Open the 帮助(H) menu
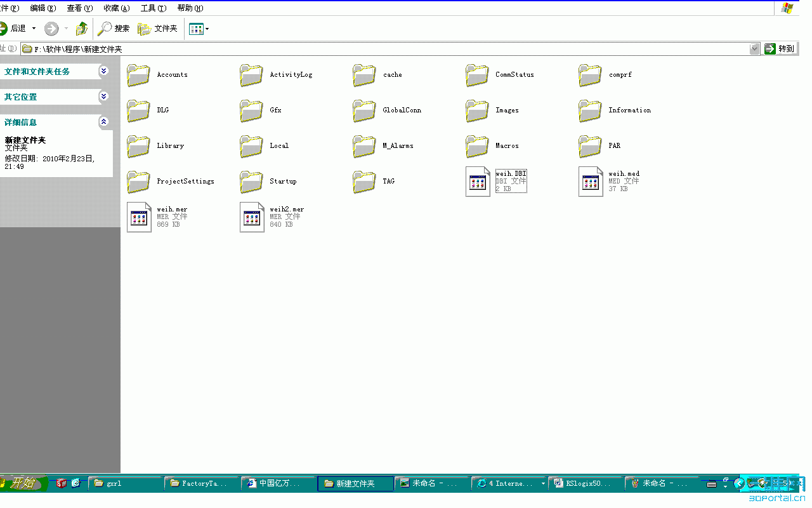 pos(190,8)
